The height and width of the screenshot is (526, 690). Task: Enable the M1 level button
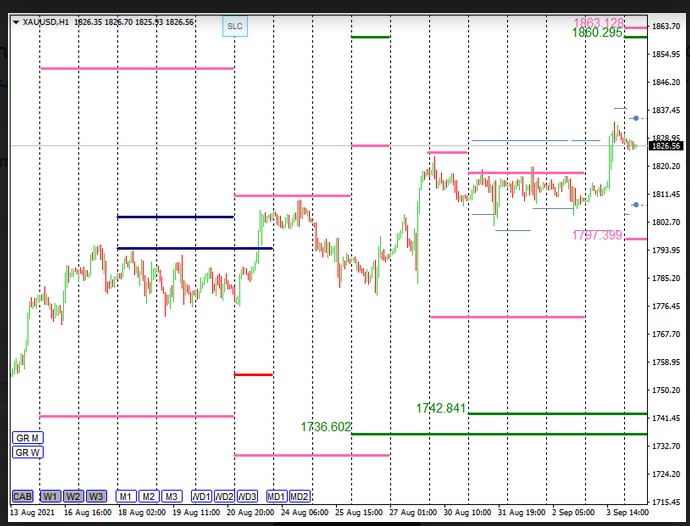pos(126,497)
